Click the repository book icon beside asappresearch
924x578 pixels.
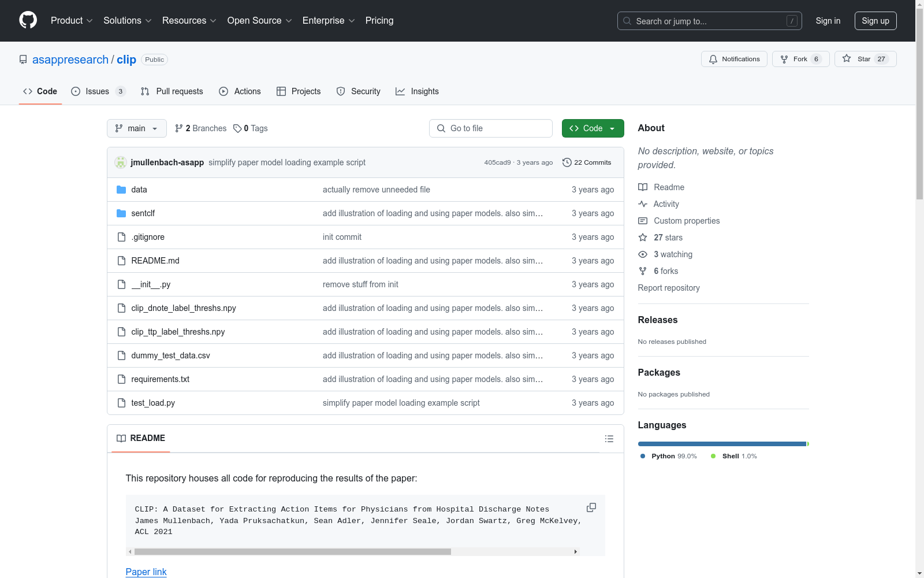click(x=23, y=60)
